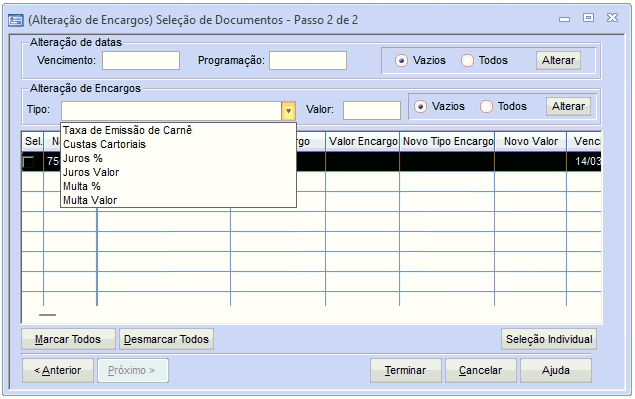Collapse the Tipo dropdown arrow
The width and height of the screenshot is (635, 399).
tap(288, 111)
